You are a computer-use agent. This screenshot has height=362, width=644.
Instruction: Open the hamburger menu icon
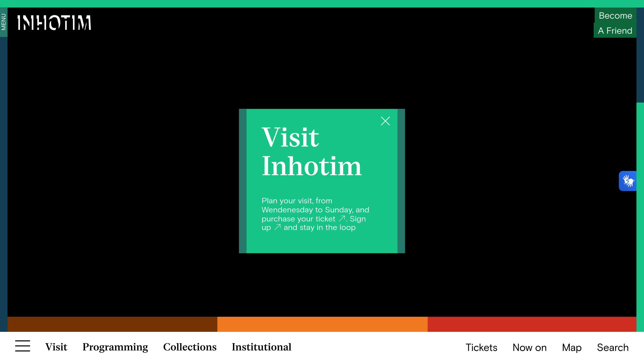pyautogui.click(x=23, y=346)
